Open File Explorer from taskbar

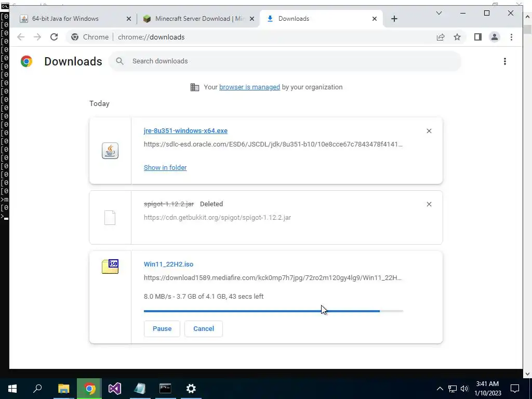(x=63, y=389)
